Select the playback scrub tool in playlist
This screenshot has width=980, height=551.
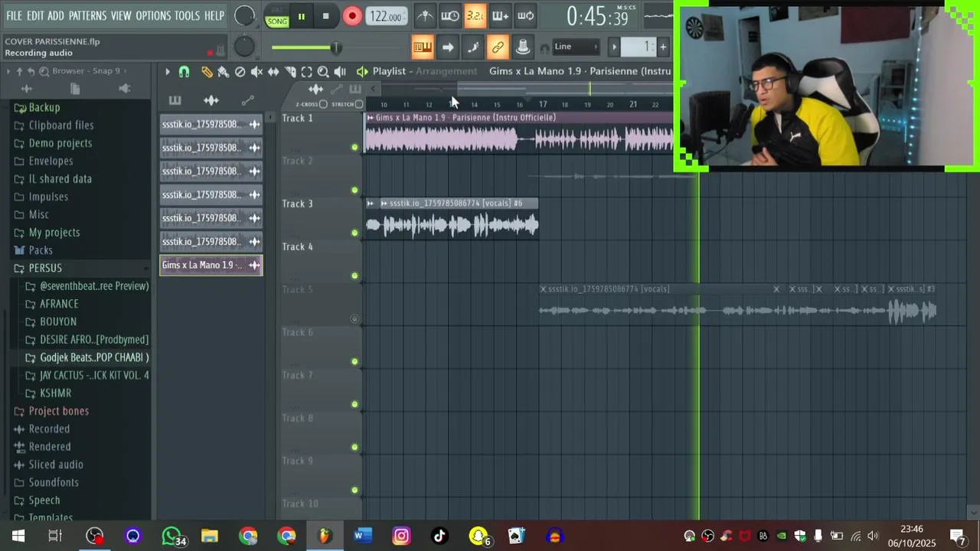pyautogui.click(x=340, y=72)
